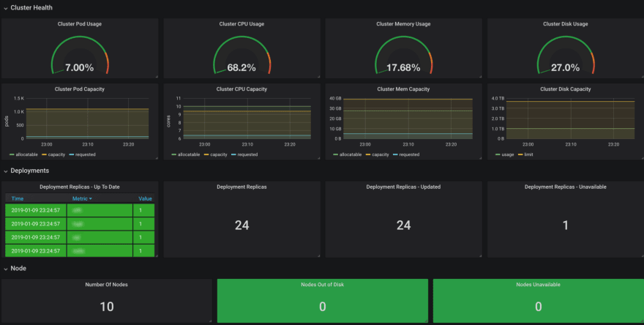Click the 40 GB axis label in Mem Capacity
The image size is (644, 325).
tap(336, 99)
